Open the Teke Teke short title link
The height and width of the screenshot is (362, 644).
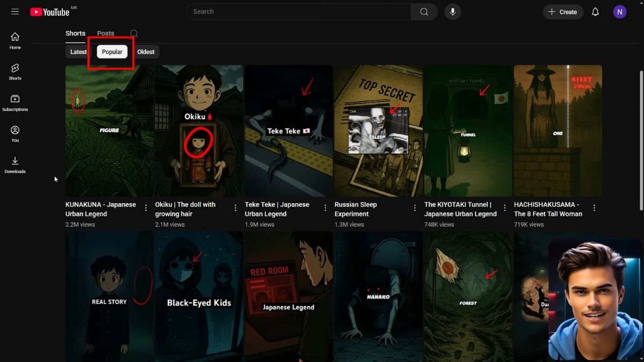[x=277, y=209]
